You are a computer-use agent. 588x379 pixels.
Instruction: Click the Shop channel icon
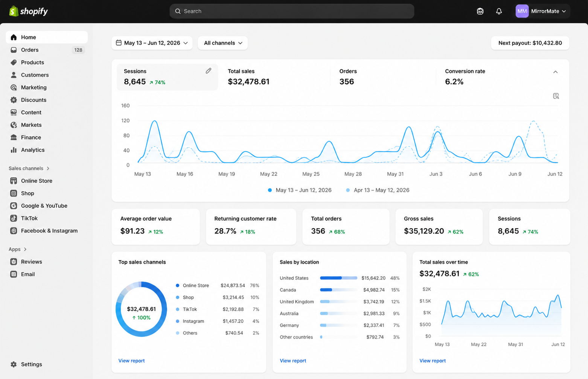[14, 193]
